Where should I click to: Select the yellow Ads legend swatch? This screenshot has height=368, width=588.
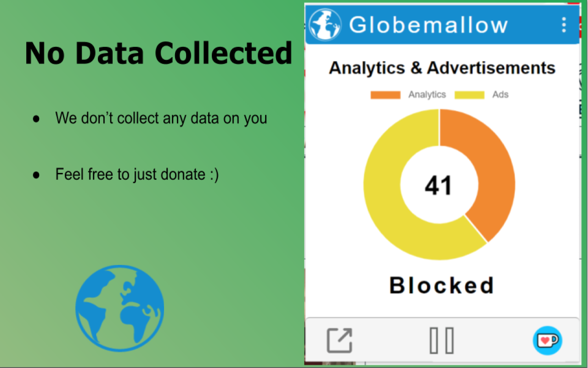click(x=469, y=94)
